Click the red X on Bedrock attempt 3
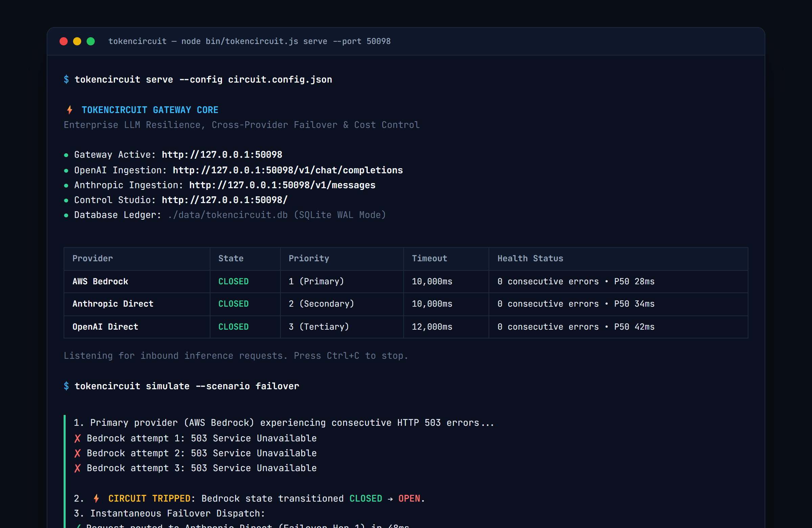This screenshot has width=812, height=528. [x=77, y=468]
